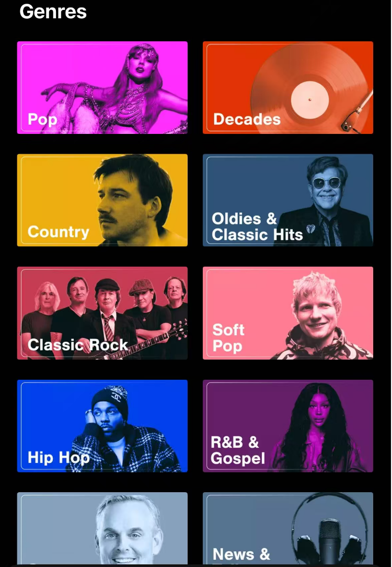
Task: Click the headphones and microphone image
Action: click(329, 530)
